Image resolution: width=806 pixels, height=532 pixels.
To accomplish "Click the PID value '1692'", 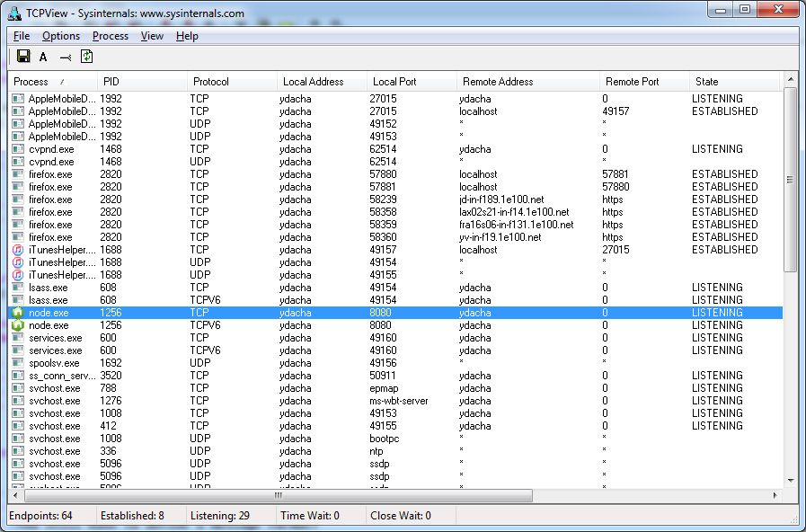I will click(111, 363).
